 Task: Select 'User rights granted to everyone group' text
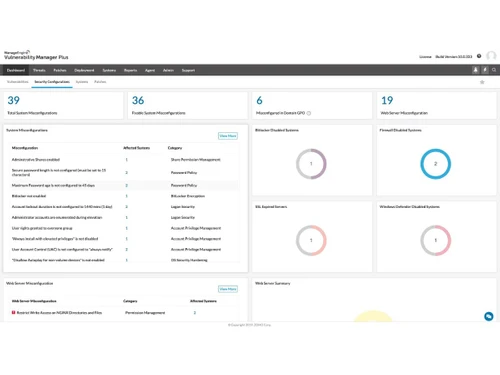click(x=42, y=228)
